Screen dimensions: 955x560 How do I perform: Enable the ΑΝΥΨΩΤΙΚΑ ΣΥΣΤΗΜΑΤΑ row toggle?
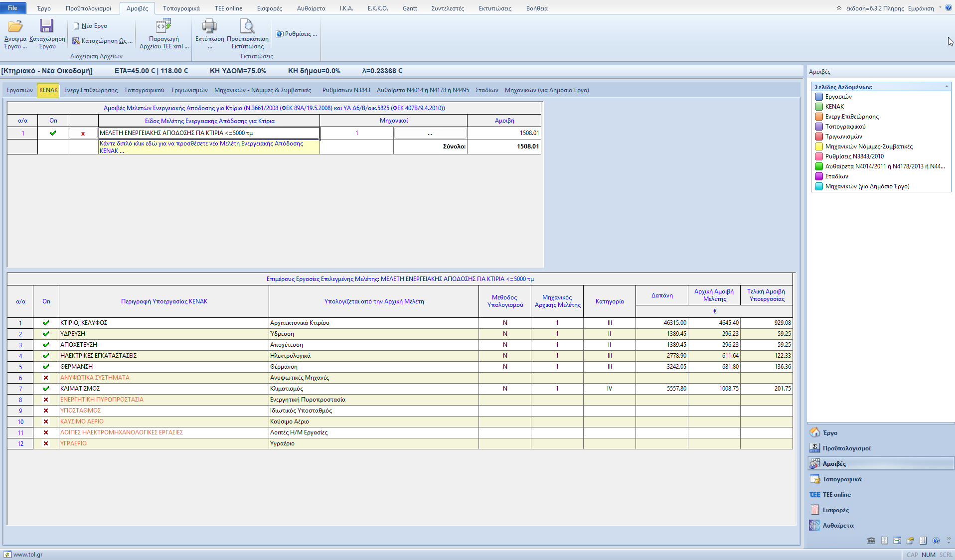coord(46,378)
